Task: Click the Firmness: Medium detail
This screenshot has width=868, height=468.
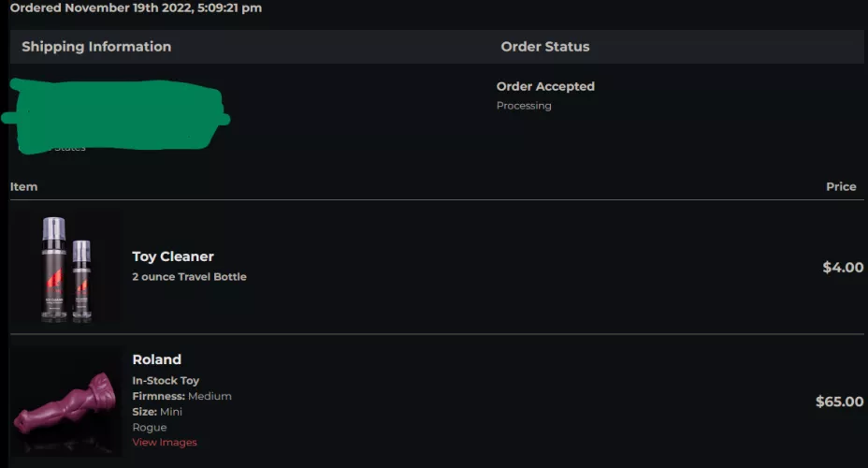Action: coord(181,396)
